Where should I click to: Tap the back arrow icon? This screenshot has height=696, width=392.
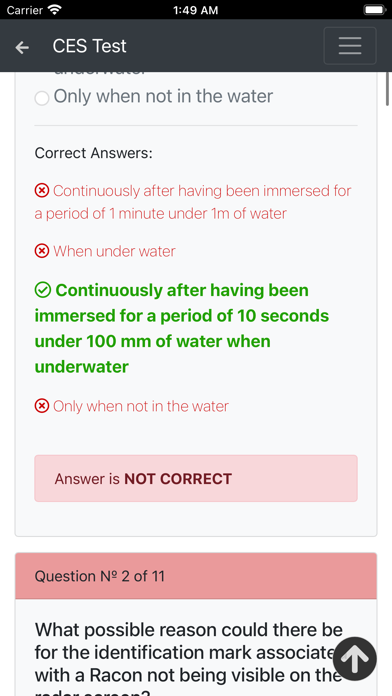click(22, 47)
